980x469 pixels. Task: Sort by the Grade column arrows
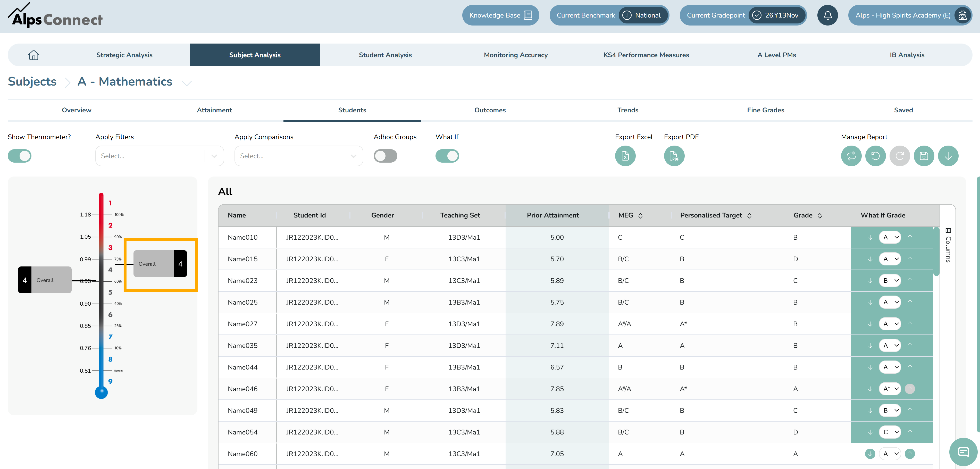click(x=819, y=216)
